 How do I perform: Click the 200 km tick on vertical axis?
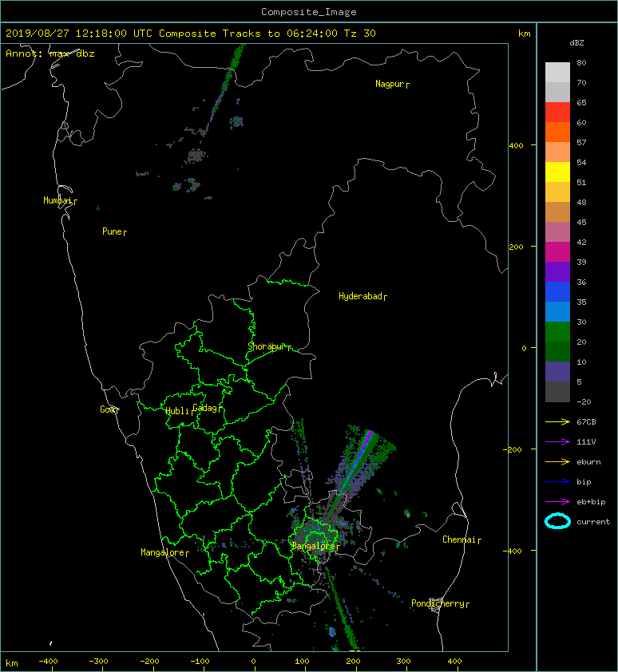[x=517, y=247]
